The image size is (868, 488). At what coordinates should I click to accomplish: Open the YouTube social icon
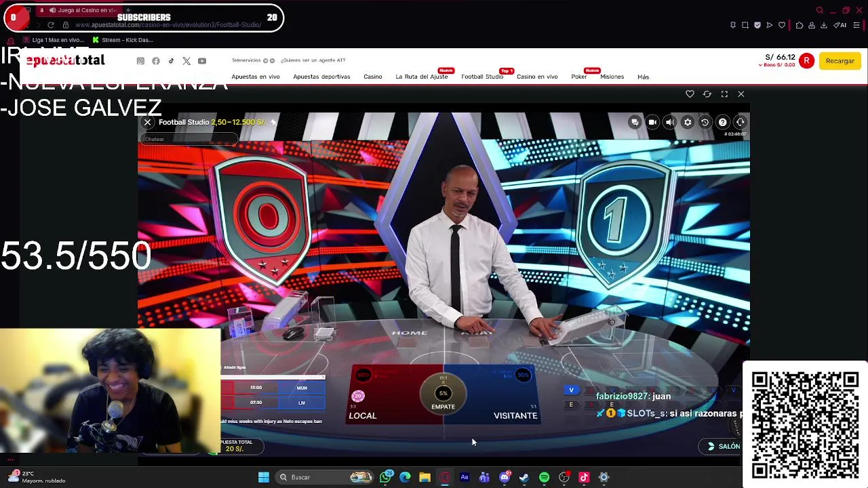(x=202, y=61)
